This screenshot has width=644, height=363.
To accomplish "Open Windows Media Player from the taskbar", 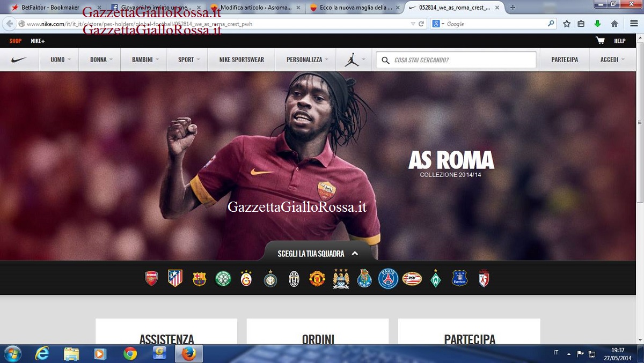I will pos(100,354).
